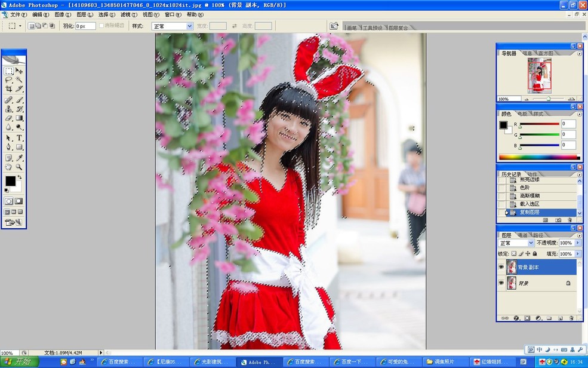Open the 不透明度 value dropdown arrow
This screenshot has width=588, height=368.
point(578,243)
